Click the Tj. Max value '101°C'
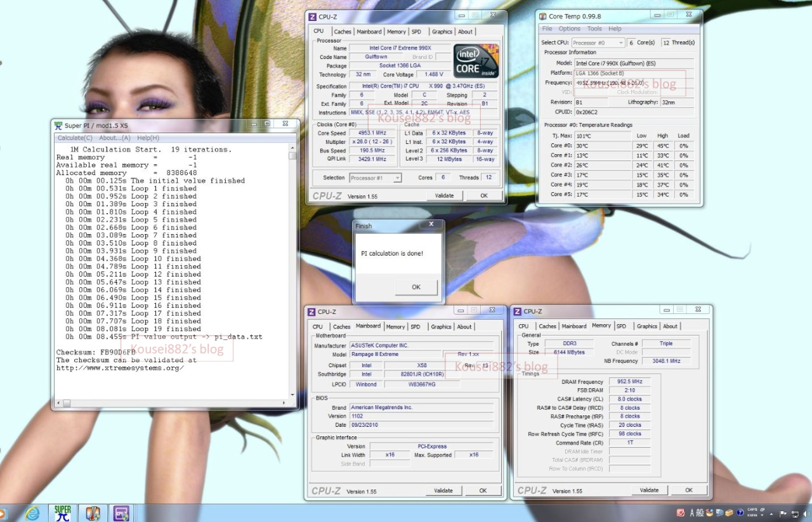The width and height of the screenshot is (812, 522). click(604, 136)
